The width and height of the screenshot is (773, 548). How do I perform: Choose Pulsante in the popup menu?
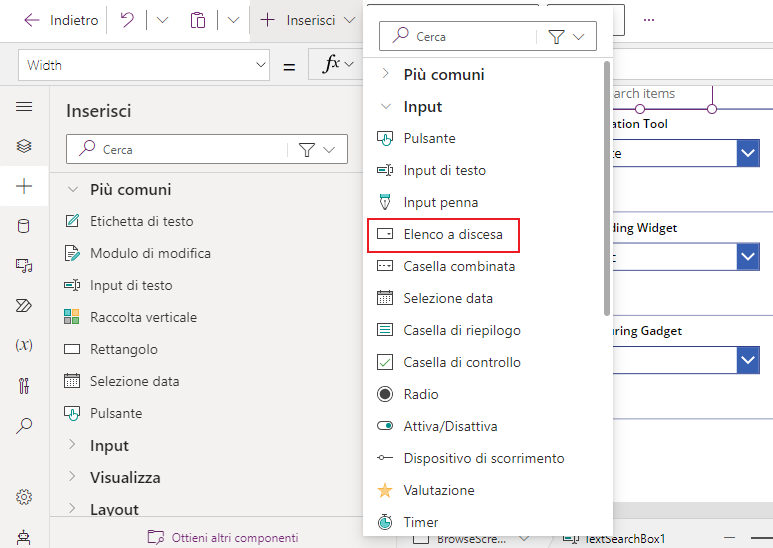416,138
